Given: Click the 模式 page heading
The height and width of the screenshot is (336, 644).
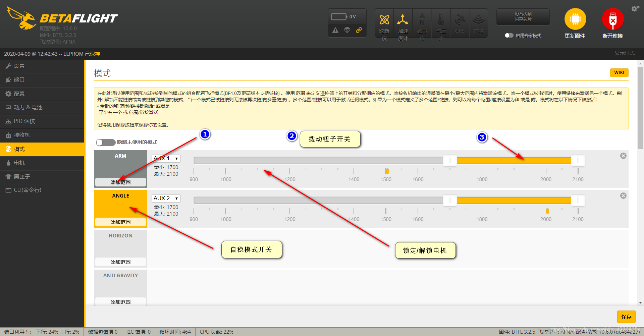Looking at the screenshot, I should coord(102,73).
